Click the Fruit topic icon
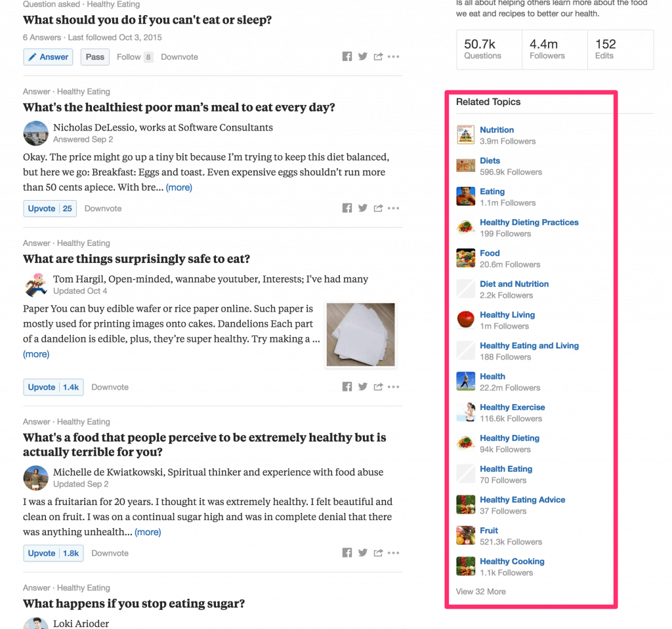 coord(465,536)
